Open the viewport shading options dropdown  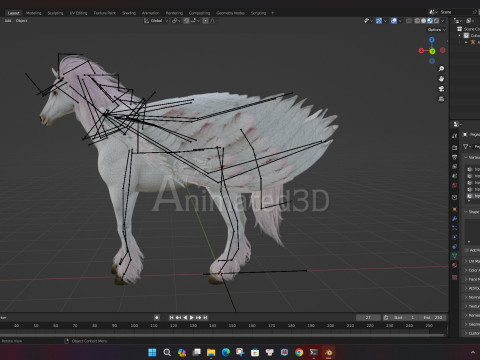coord(443,21)
